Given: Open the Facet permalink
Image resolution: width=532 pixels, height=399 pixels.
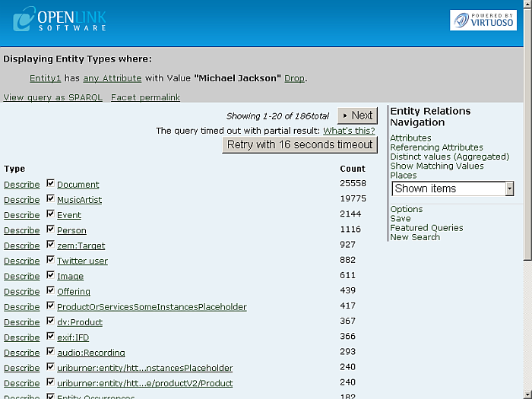Looking at the screenshot, I should [145, 97].
